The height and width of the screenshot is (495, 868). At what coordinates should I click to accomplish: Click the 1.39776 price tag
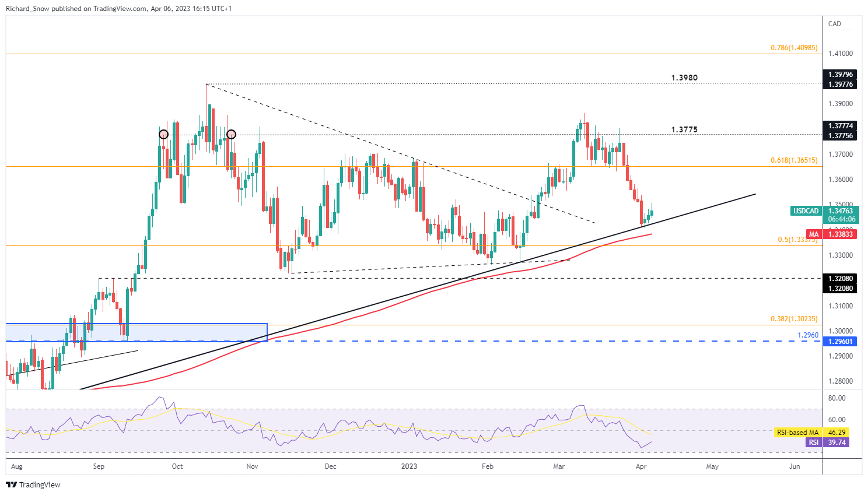[841, 85]
